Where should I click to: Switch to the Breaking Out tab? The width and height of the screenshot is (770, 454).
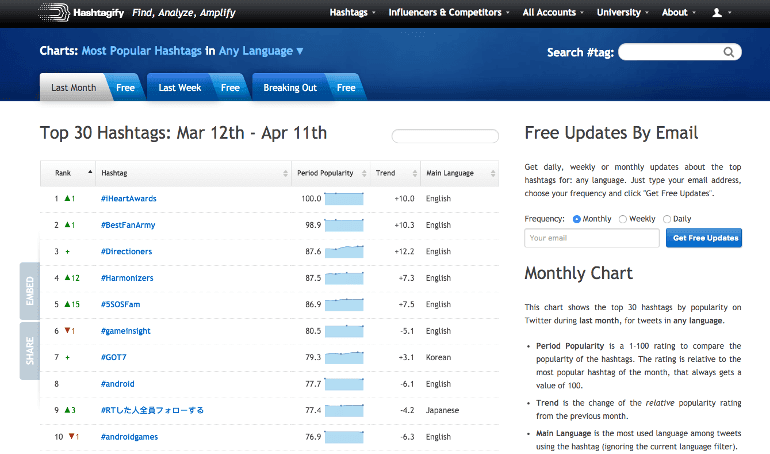(x=290, y=88)
